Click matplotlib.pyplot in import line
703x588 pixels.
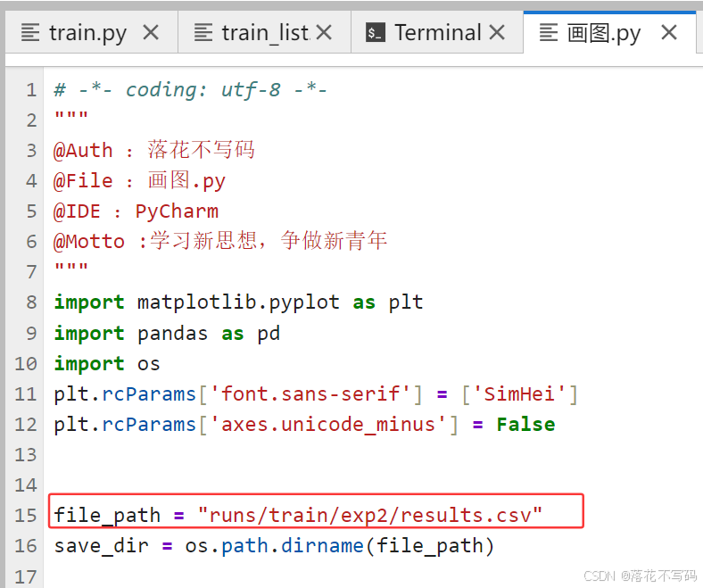pos(238,302)
